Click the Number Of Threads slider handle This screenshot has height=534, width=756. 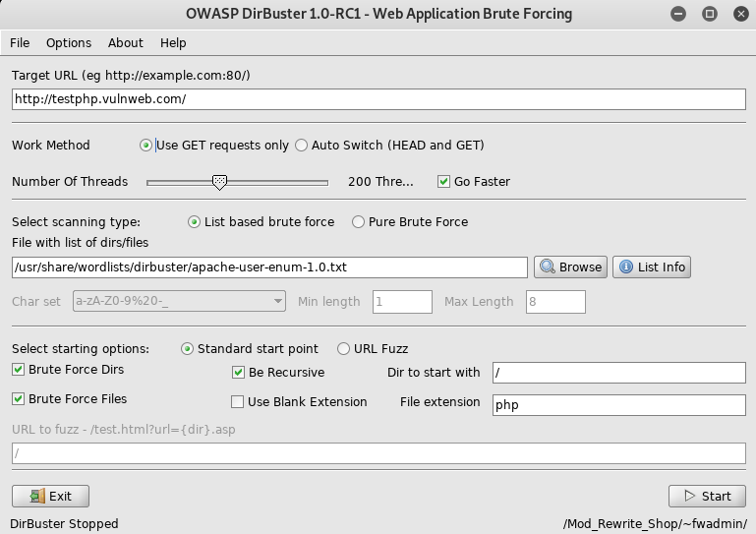click(219, 182)
